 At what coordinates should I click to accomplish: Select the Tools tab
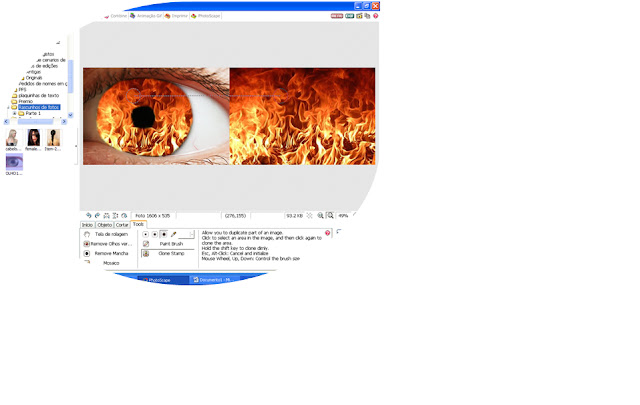tap(138, 224)
